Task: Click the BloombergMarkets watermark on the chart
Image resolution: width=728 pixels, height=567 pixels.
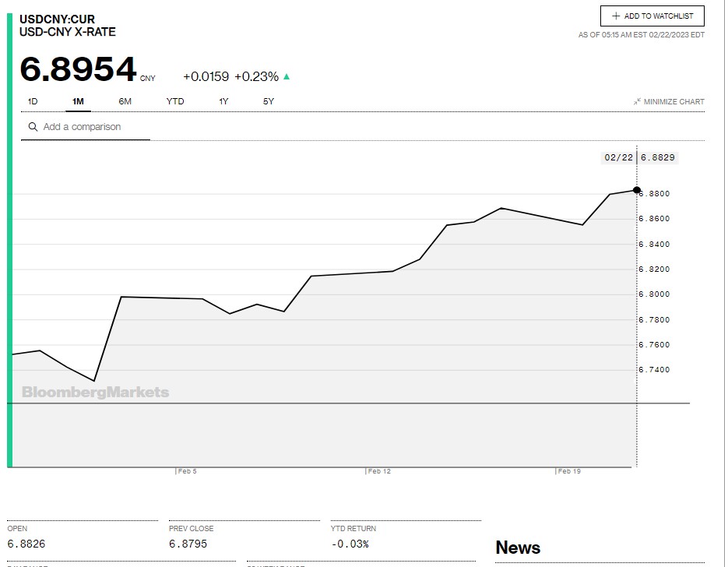Action: pos(95,393)
